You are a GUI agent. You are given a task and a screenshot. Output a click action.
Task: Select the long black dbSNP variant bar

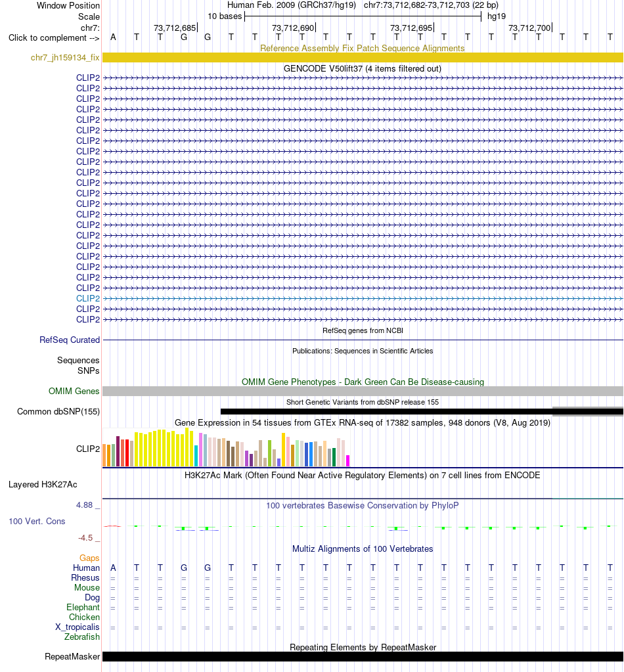click(x=422, y=412)
